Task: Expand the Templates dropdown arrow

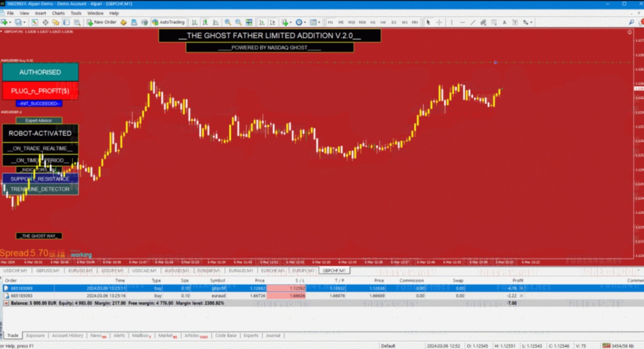Action: (319, 22)
